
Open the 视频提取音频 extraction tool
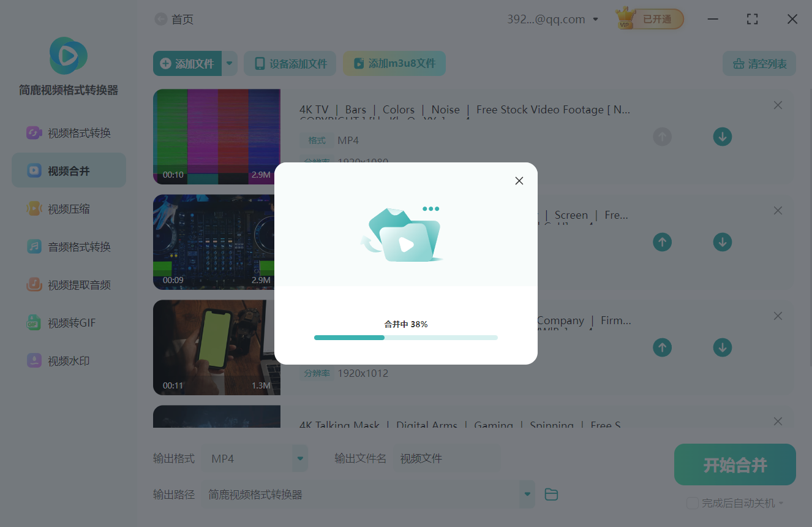(69, 284)
